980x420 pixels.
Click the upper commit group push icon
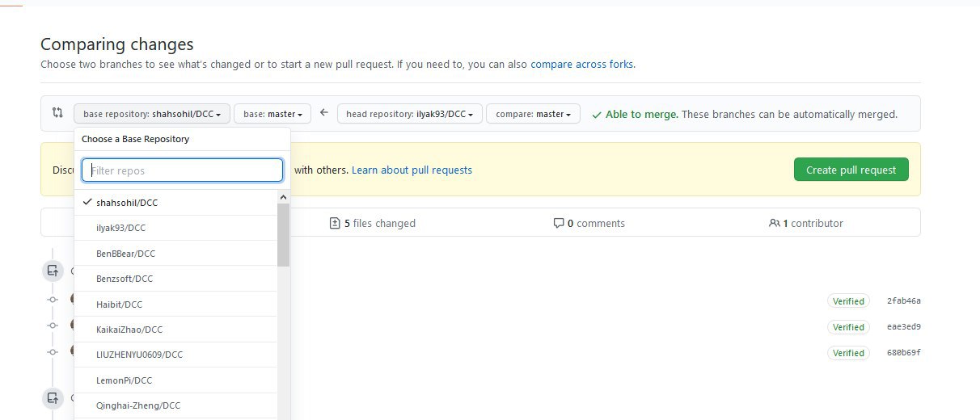click(x=53, y=271)
